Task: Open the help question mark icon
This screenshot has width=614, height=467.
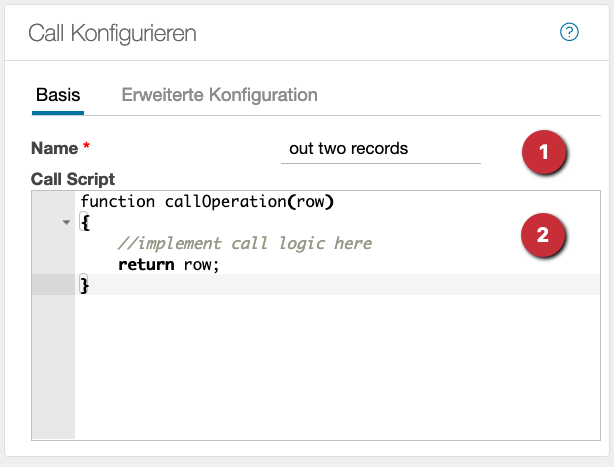Action: (x=569, y=33)
